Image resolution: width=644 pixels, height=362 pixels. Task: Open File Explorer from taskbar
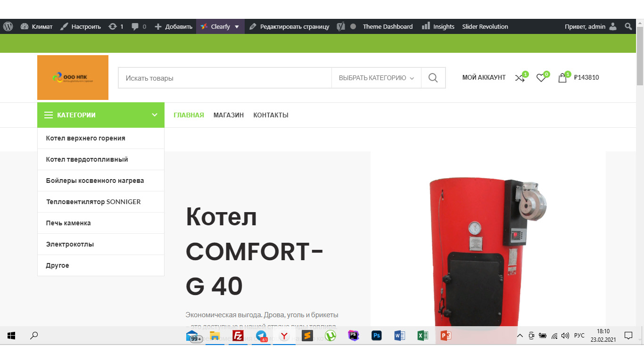click(215, 336)
